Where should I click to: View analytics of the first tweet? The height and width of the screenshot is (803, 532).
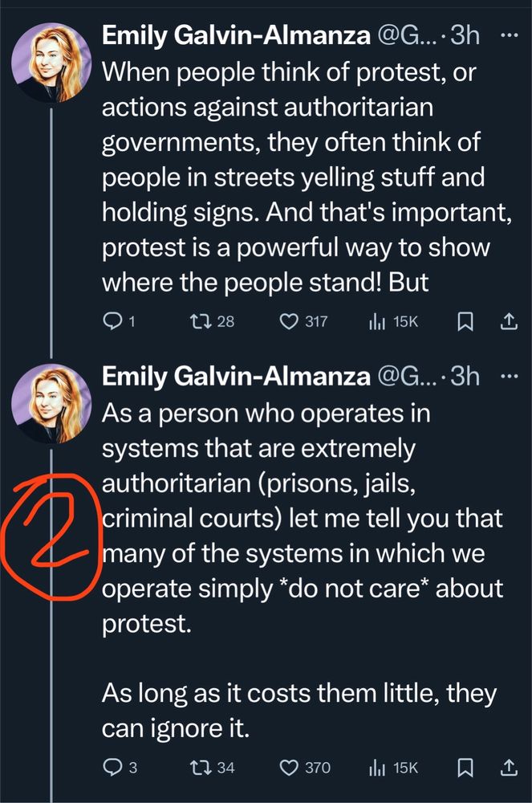(374, 322)
